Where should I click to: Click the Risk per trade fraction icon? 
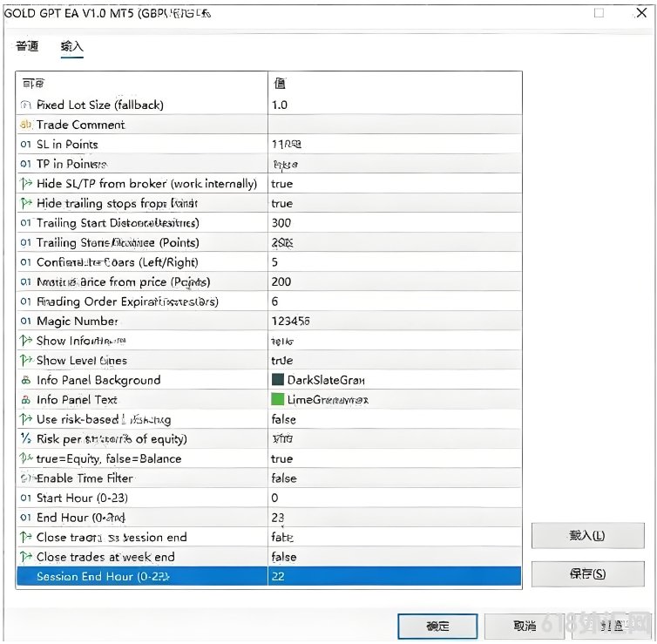25,438
